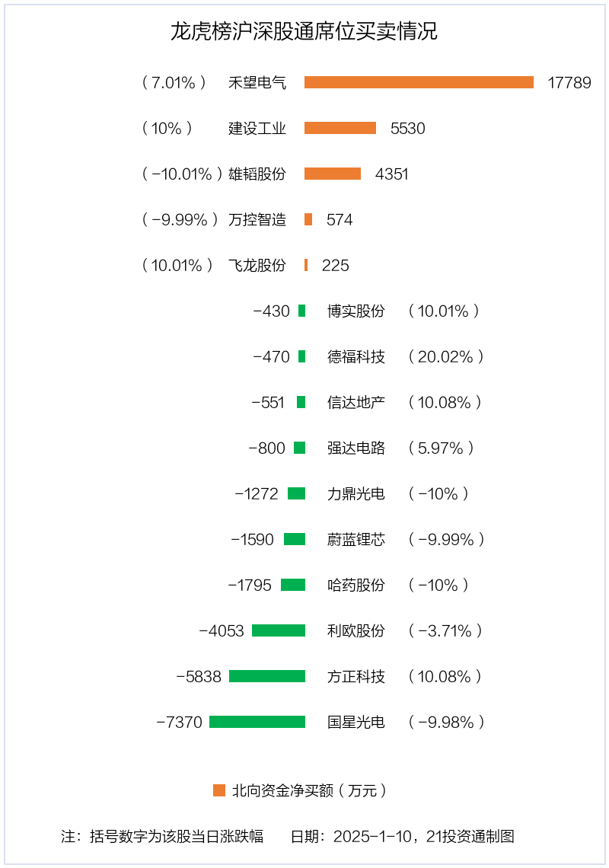Select the 哈药股份 green bar
The image size is (609, 868).
pos(293,585)
